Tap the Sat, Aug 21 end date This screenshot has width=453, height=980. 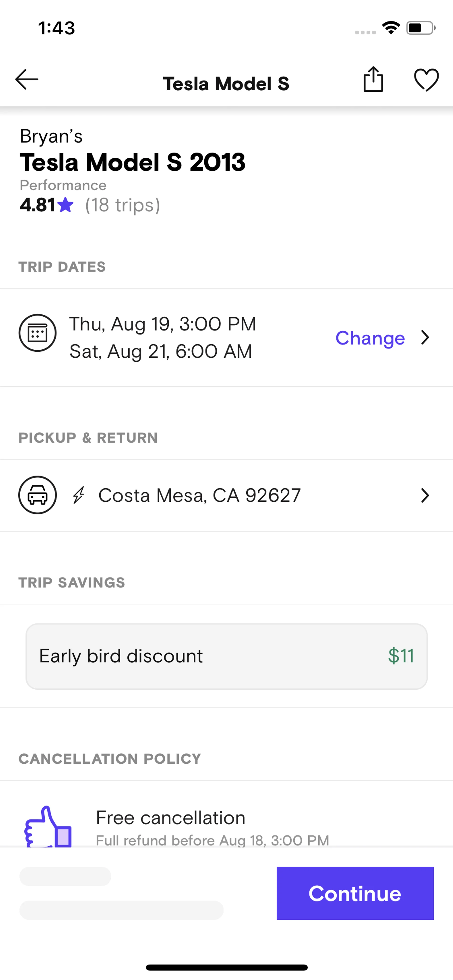(160, 351)
